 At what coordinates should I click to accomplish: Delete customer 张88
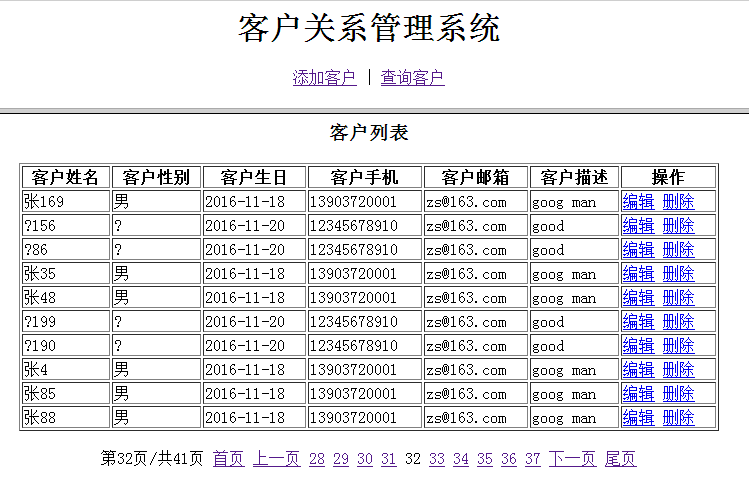[x=678, y=417]
